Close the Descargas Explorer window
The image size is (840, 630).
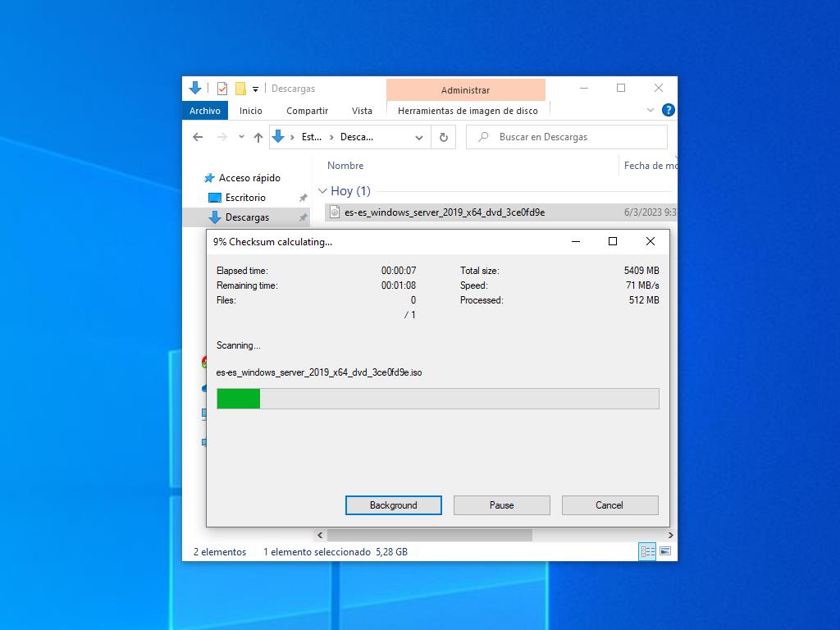(x=659, y=88)
